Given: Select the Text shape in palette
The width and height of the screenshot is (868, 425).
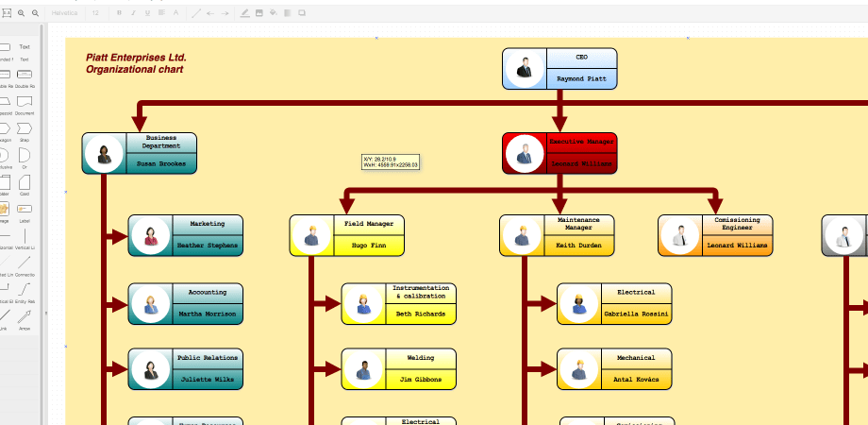Looking at the screenshot, I should 25,47.
